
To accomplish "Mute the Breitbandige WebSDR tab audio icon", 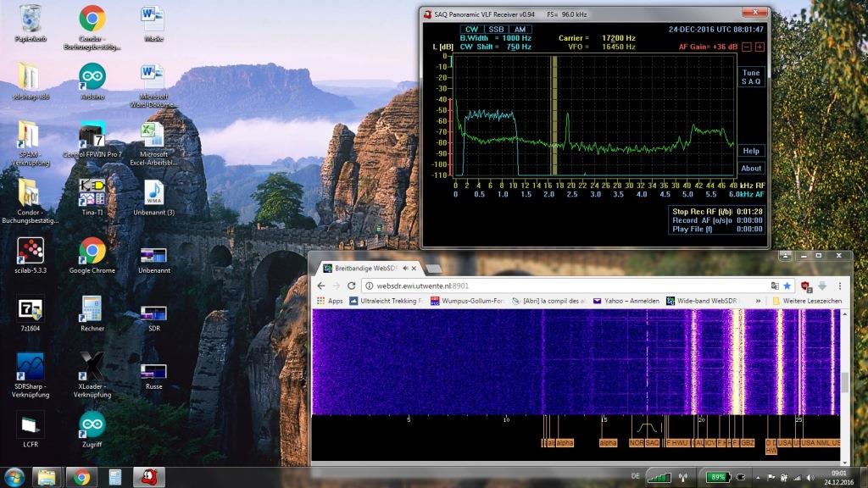I will click(x=405, y=269).
